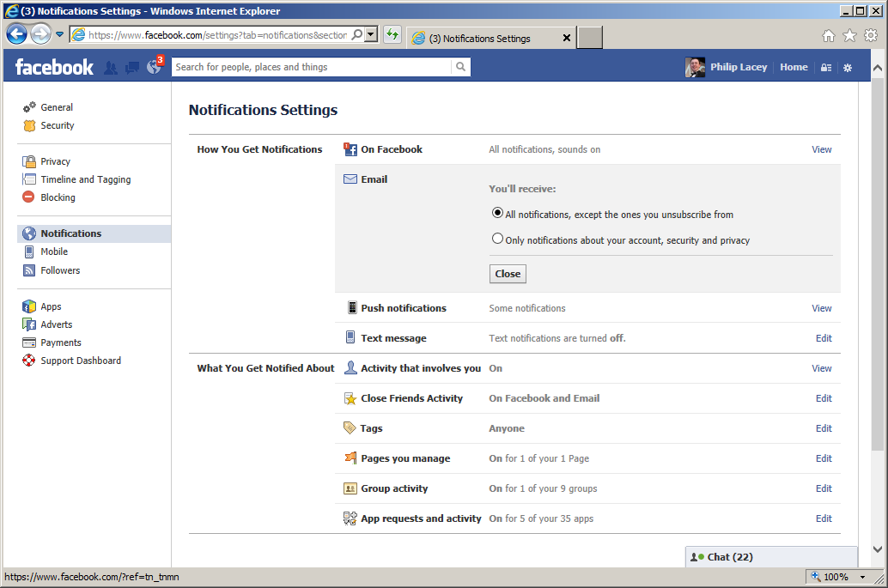
Task: Click the Close Friends Activity star icon
Action: tap(350, 398)
